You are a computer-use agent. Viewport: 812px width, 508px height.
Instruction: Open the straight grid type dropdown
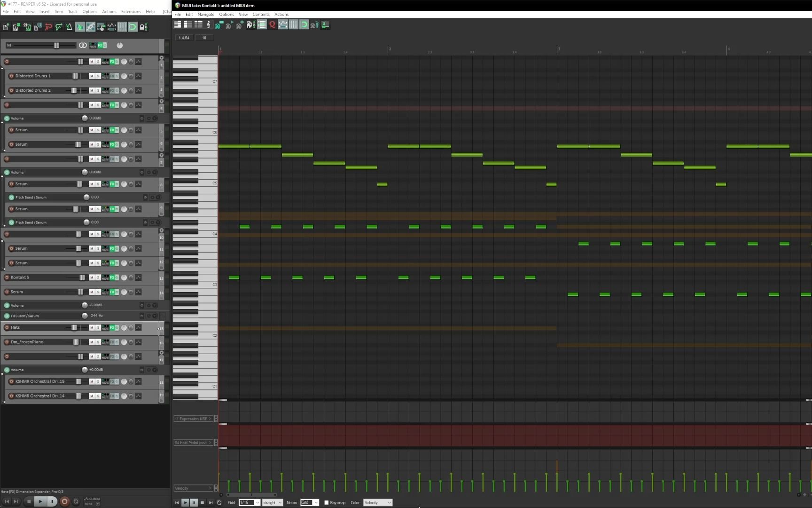click(x=273, y=502)
